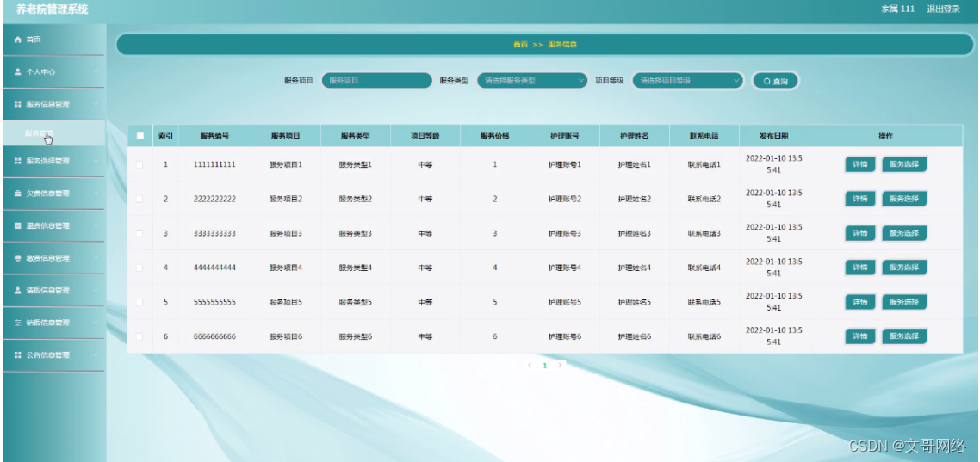Click the person icon beside 个人中心
The image size is (980, 462).
(17, 72)
